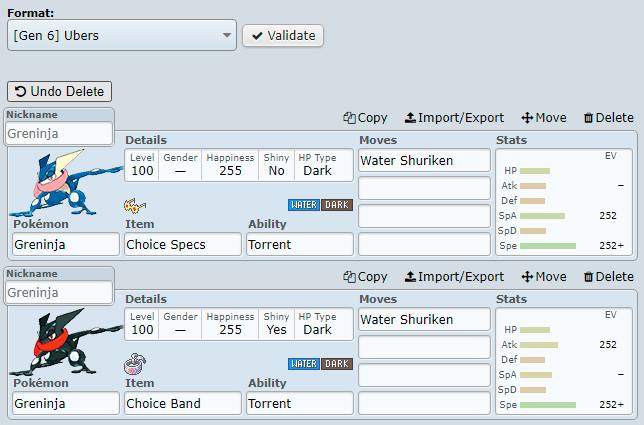
Task: Click the third move slot of Choice Band Greninja
Action: pos(424,375)
